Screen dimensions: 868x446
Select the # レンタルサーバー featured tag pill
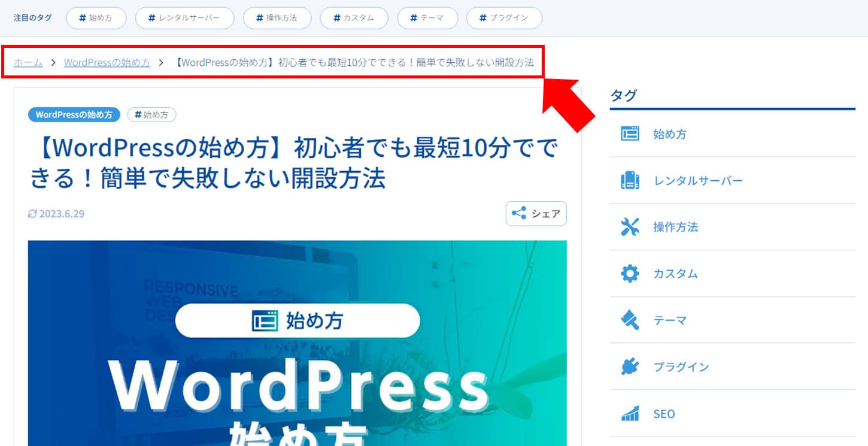[x=185, y=18]
